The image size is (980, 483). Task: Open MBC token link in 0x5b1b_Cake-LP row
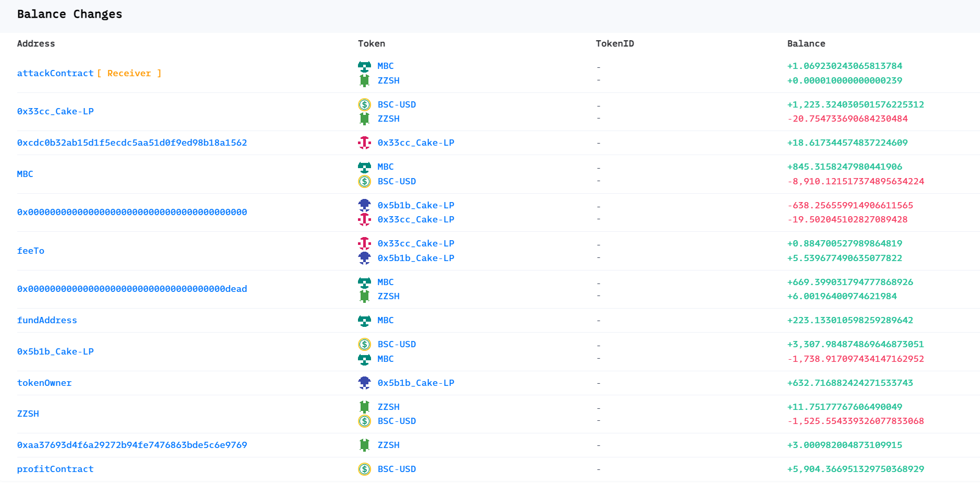pyautogui.click(x=386, y=359)
